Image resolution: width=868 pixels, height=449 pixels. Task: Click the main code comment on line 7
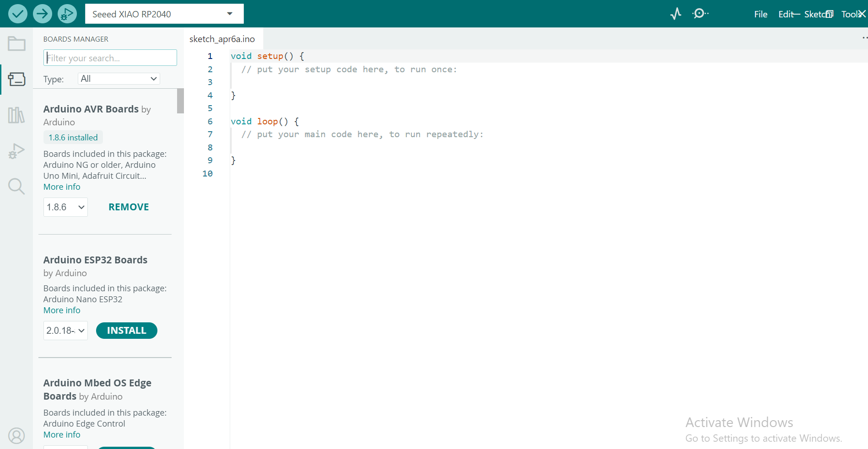[362, 134]
